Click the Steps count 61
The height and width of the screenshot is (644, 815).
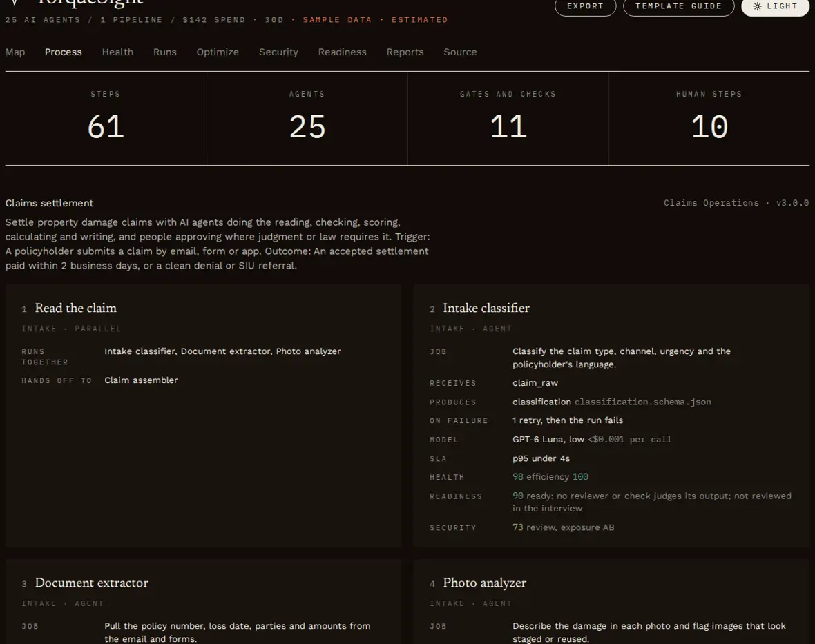(x=106, y=127)
